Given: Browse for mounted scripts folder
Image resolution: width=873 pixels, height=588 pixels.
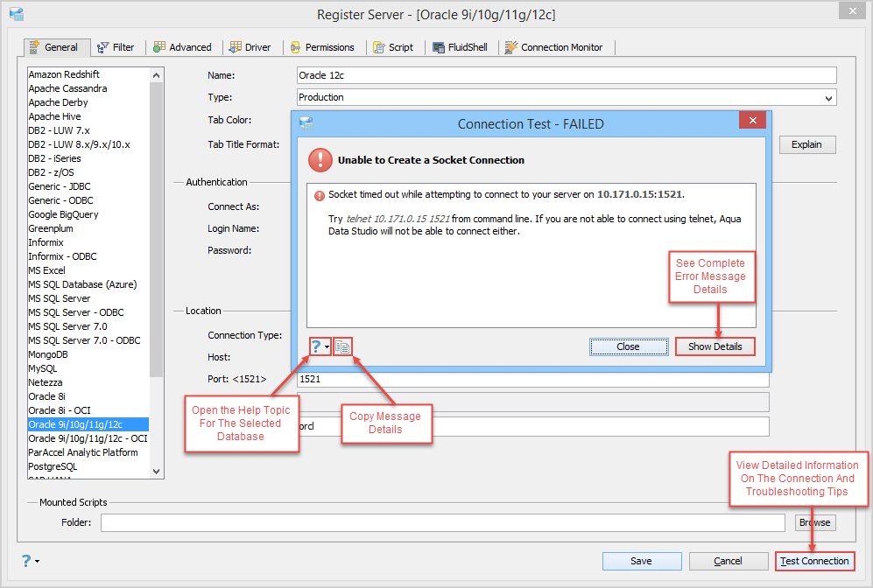Looking at the screenshot, I should click(814, 522).
